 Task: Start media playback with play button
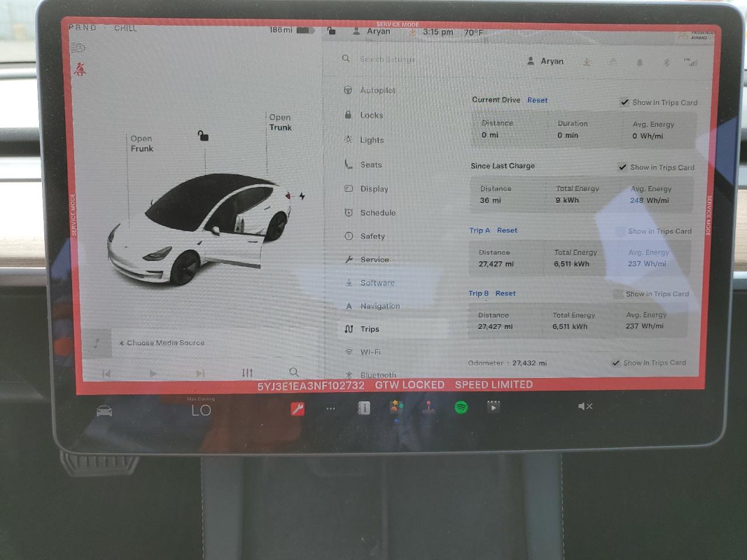click(x=153, y=373)
